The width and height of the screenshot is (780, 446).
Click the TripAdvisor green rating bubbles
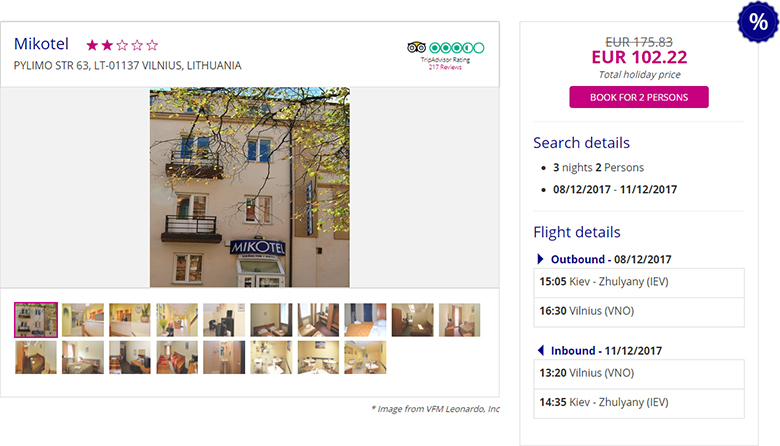(x=457, y=48)
